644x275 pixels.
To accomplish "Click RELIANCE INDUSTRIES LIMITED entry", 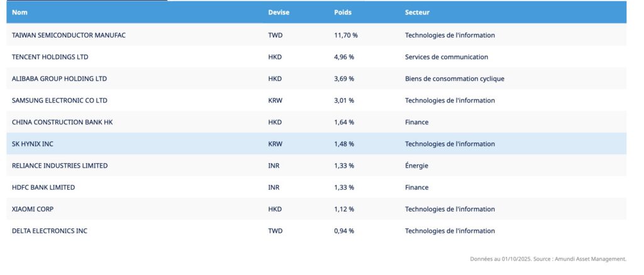I will click(x=60, y=166).
